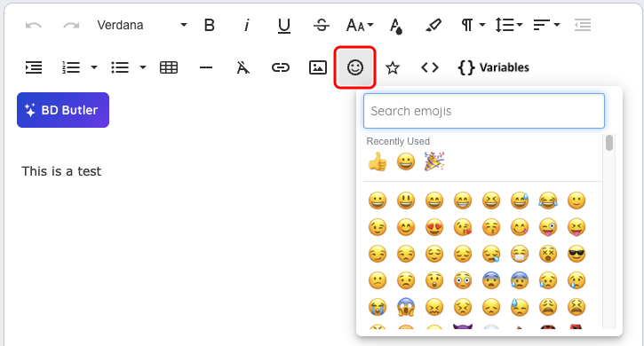Open the paragraph format dropdown
The height and width of the screenshot is (346, 644).
tap(473, 26)
